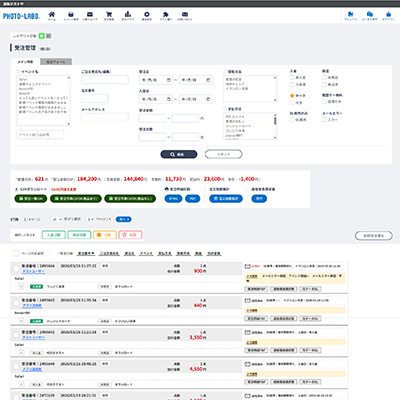Click the envelope icon on order 24955664
This screenshot has height=400, width=400.
tap(247, 266)
